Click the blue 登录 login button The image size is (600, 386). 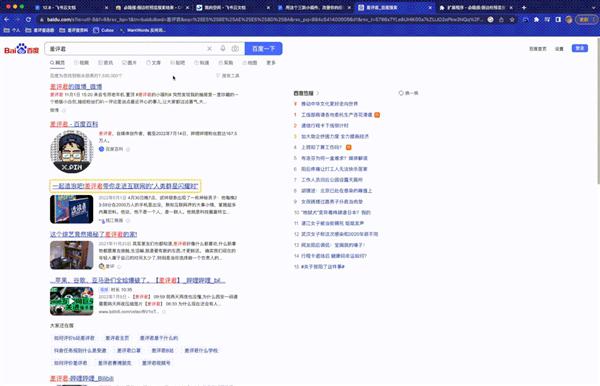(x=580, y=48)
